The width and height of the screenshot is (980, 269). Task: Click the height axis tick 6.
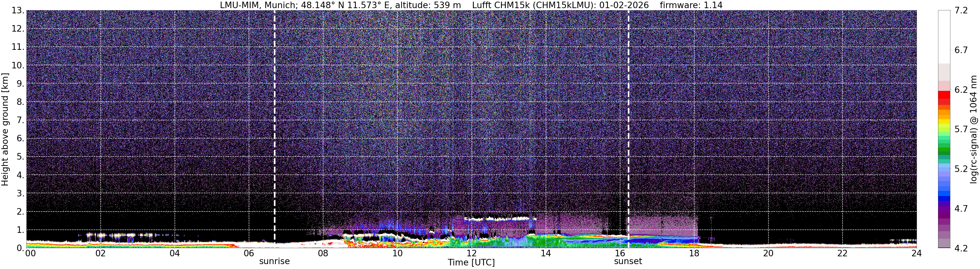tap(20, 139)
